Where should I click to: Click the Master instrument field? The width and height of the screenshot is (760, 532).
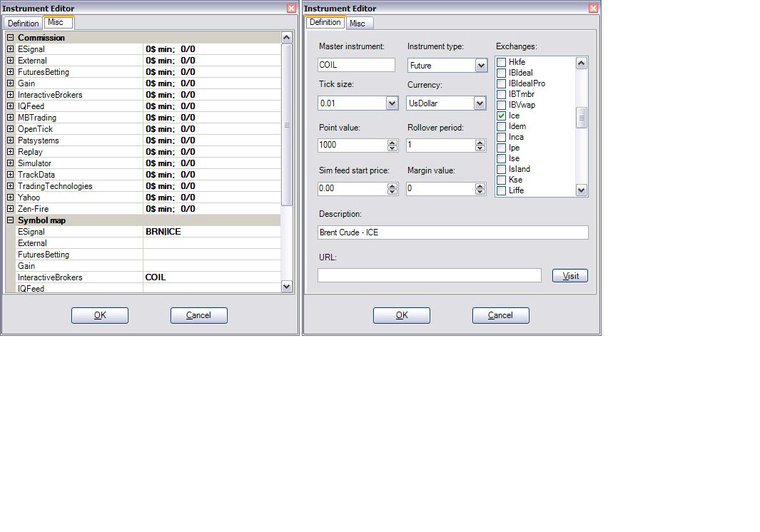coord(356,65)
